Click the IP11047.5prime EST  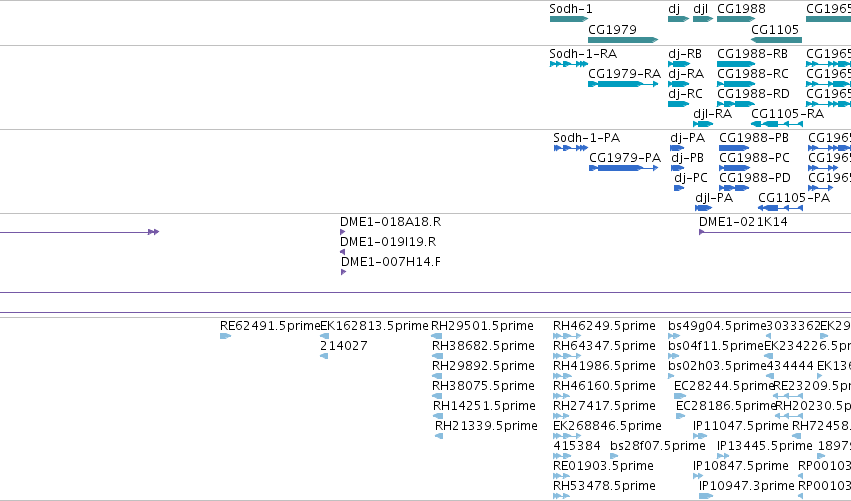(700, 437)
